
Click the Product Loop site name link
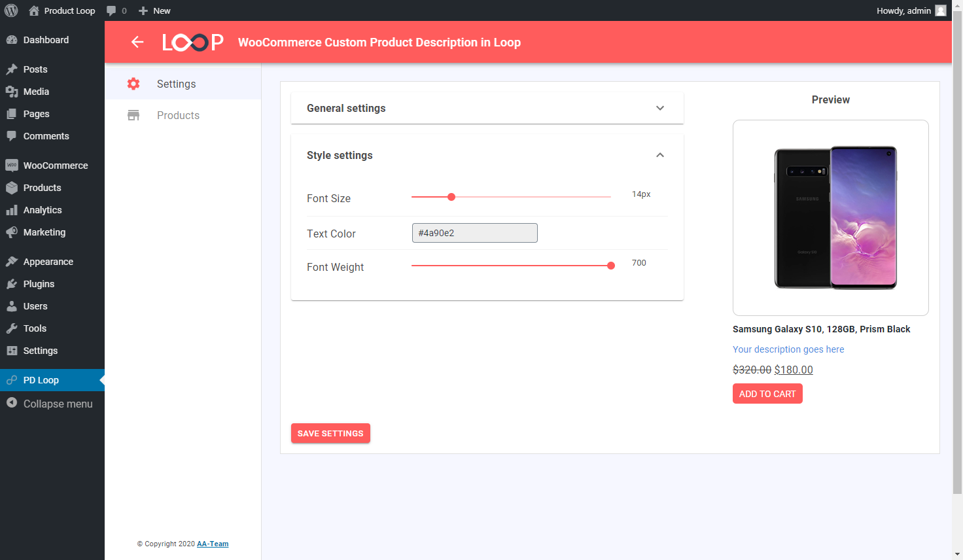point(62,10)
